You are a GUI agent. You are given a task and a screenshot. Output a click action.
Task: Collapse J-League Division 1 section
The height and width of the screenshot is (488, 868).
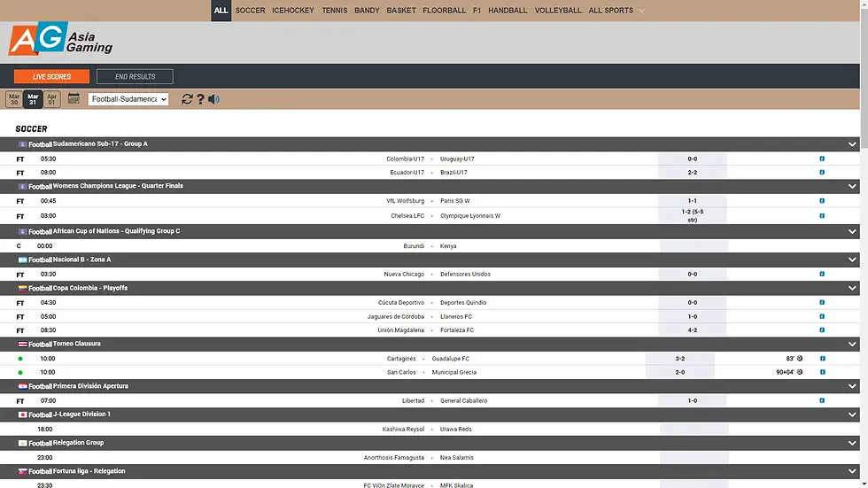852,415
